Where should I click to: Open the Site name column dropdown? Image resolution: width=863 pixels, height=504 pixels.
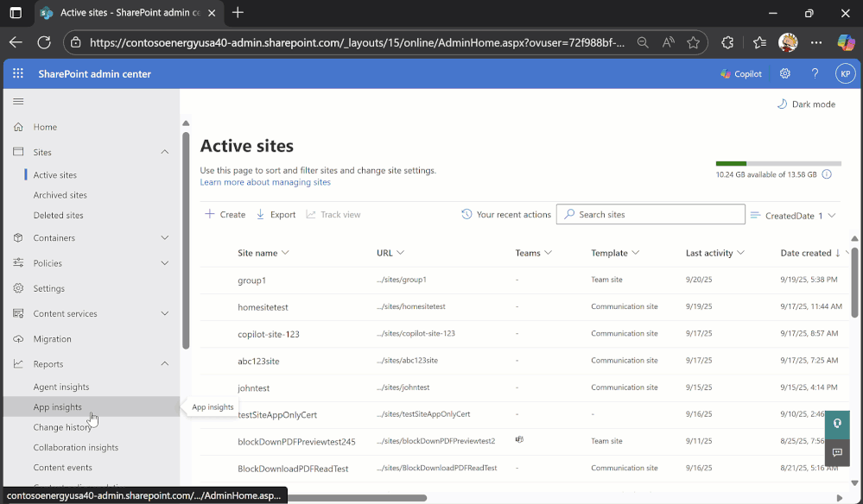tap(285, 253)
